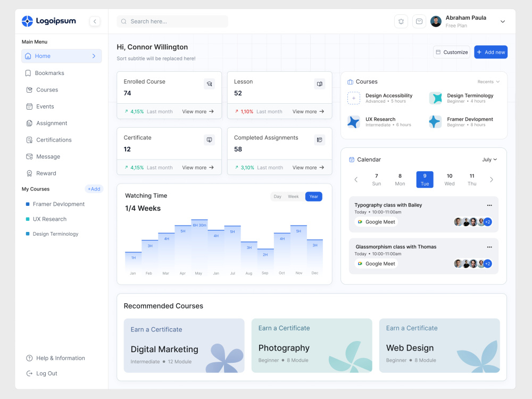Open the Assignment menu item

(x=46, y=123)
